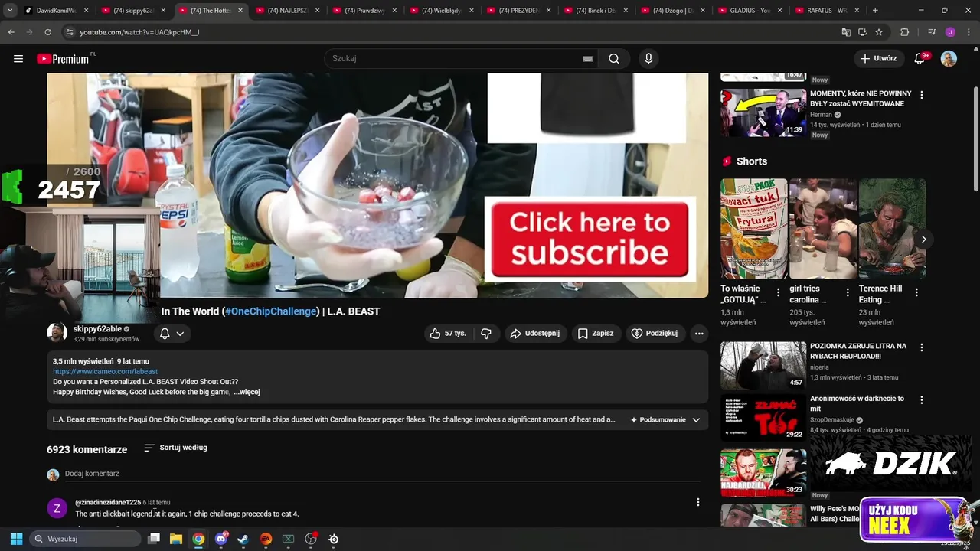
Task: Switch to the '(74) skippy62able' tab
Action: click(x=132, y=11)
